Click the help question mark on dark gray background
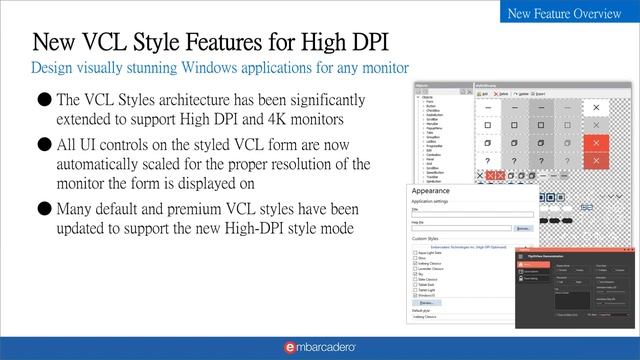 (x=541, y=161)
